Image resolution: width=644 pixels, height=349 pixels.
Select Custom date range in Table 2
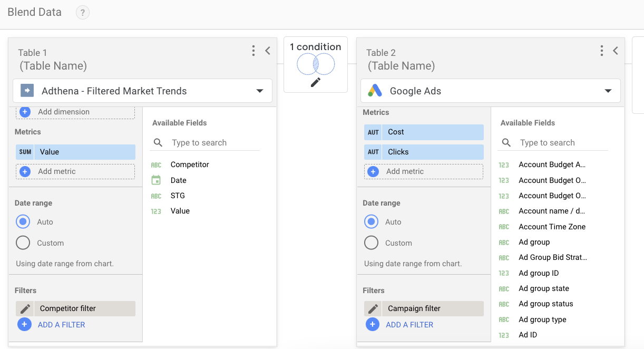(x=372, y=243)
